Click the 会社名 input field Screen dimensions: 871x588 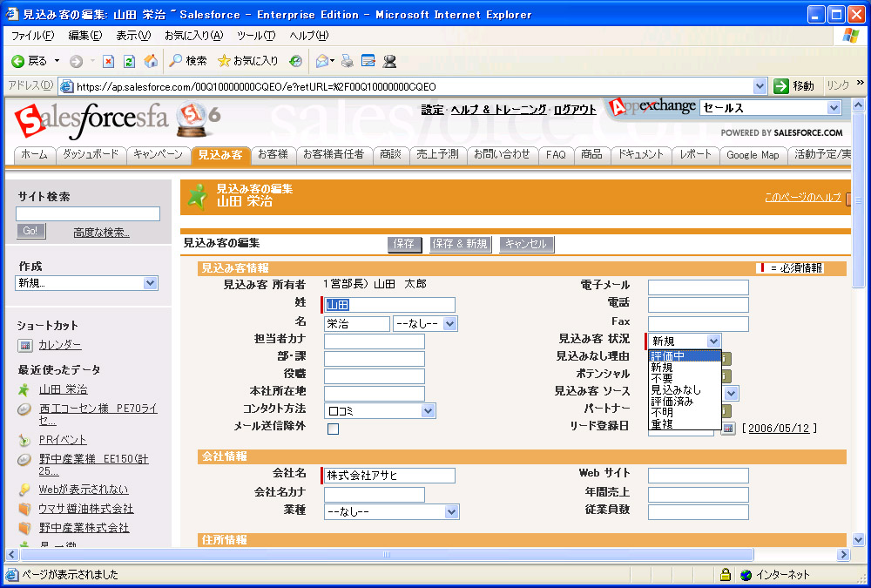tap(389, 475)
